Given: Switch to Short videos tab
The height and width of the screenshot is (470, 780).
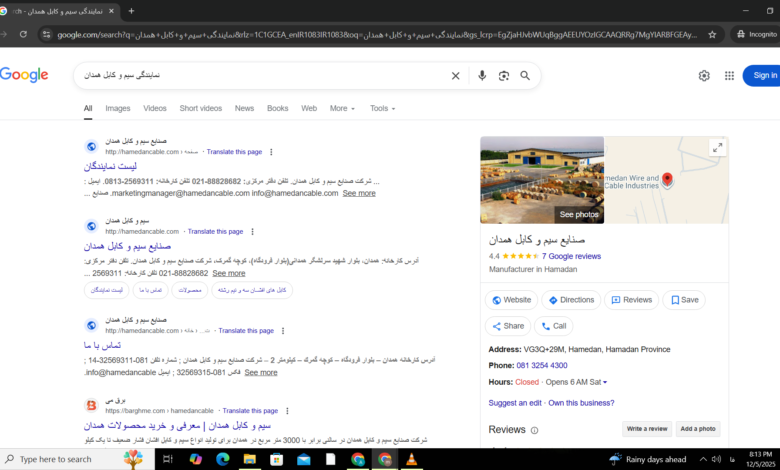Looking at the screenshot, I should [x=200, y=108].
